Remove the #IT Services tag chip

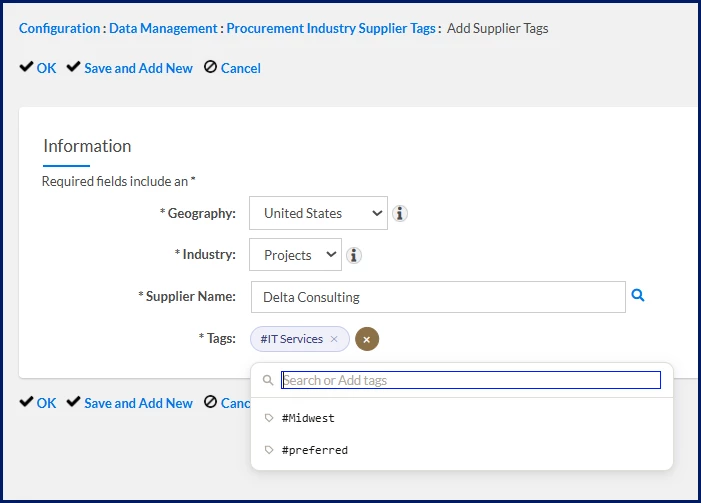334,339
